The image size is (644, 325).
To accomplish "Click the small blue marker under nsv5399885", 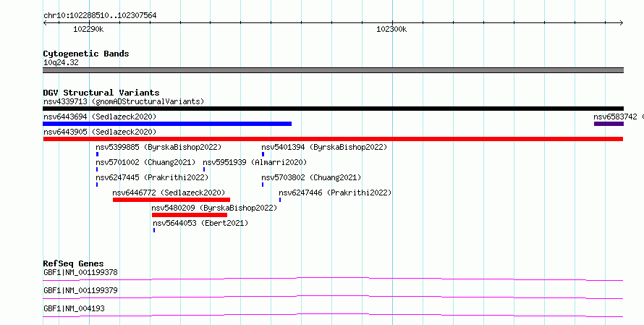I will [98, 154].
